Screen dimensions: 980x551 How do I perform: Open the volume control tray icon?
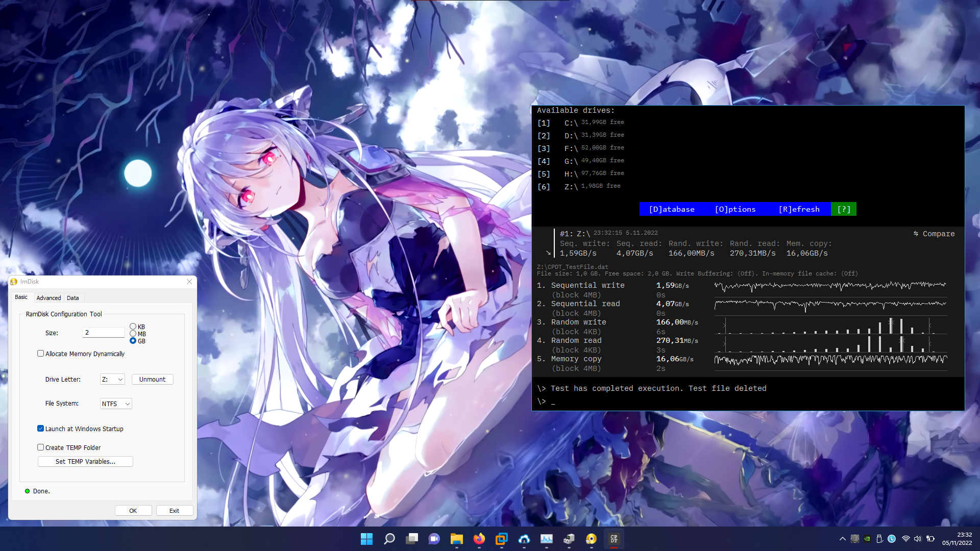918,539
